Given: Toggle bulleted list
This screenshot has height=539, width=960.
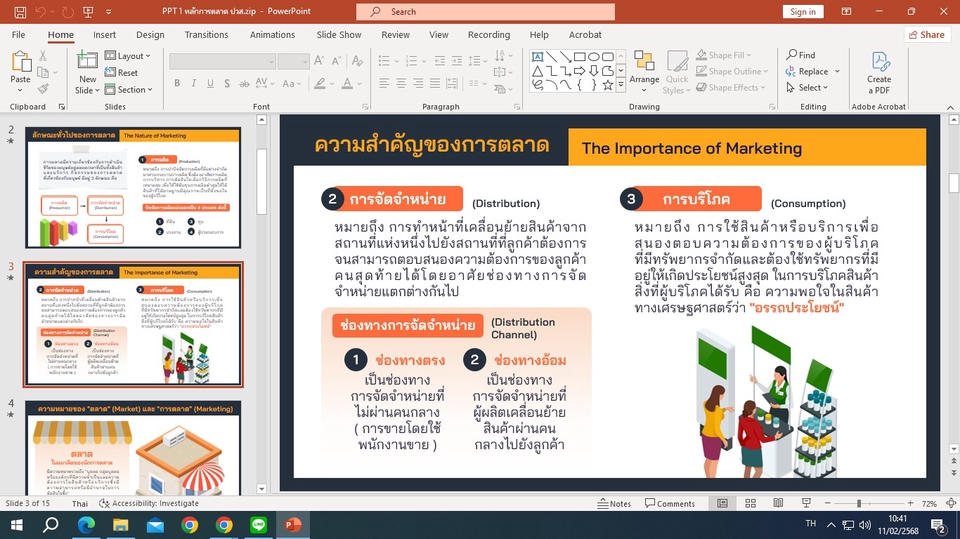Looking at the screenshot, I should coord(384,61).
